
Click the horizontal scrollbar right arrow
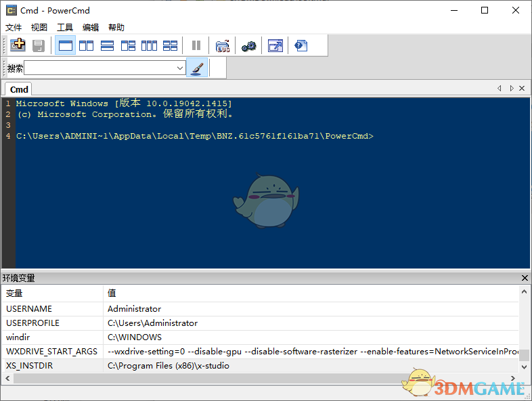point(512,378)
